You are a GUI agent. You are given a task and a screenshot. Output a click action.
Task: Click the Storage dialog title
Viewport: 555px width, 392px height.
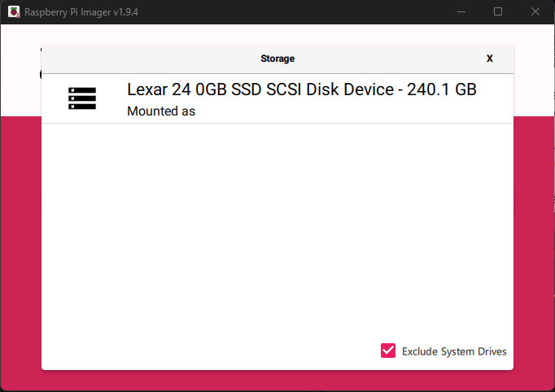click(x=277, y=59)
